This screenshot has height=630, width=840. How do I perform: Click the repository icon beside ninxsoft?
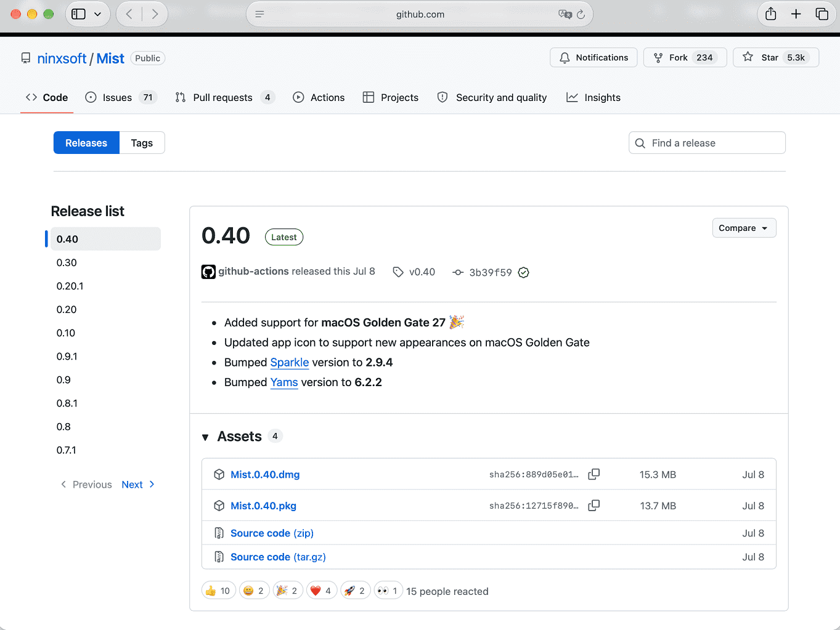(x=26, y=59)
